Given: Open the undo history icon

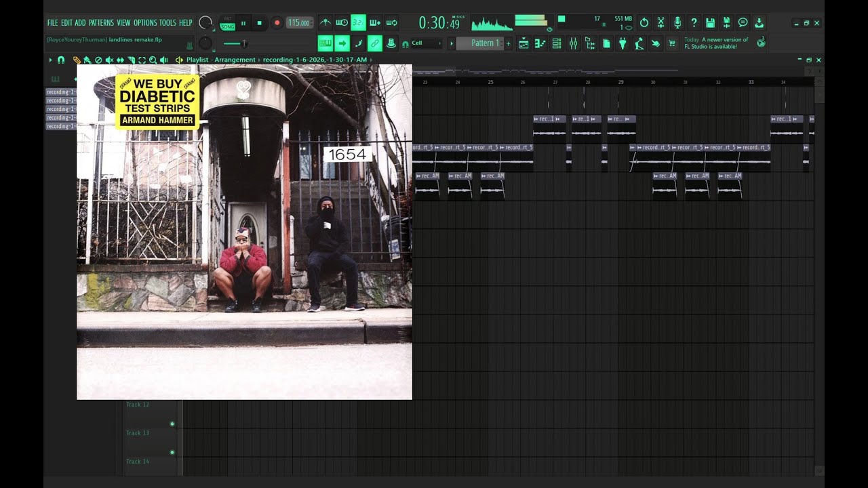Looking at the screenshot, I should [x=644, y=22].
